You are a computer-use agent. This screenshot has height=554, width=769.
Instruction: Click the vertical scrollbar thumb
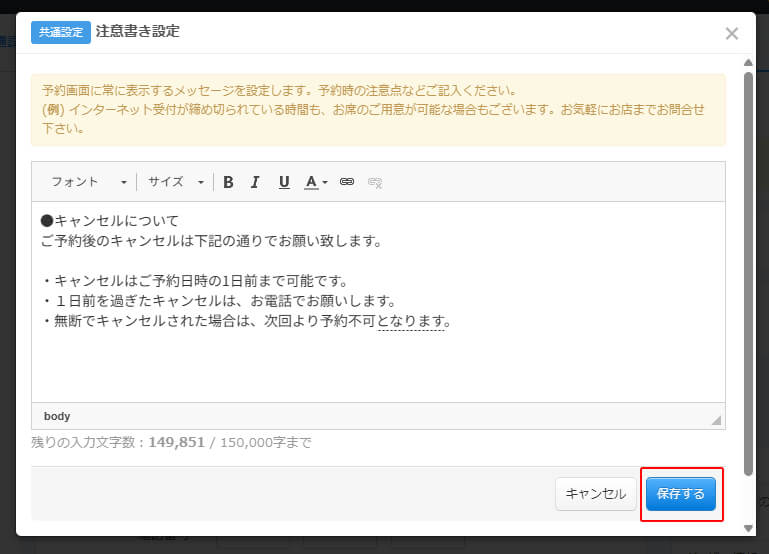tap(749, 270)
